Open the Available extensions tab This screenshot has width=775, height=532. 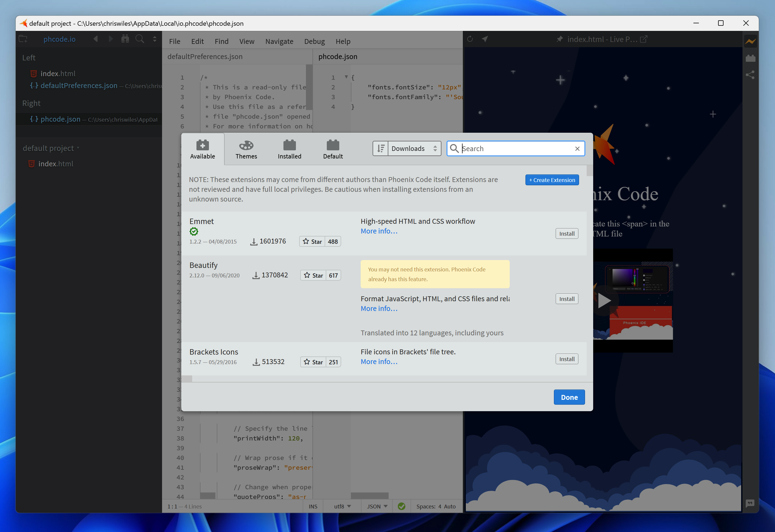pos(202,149)
